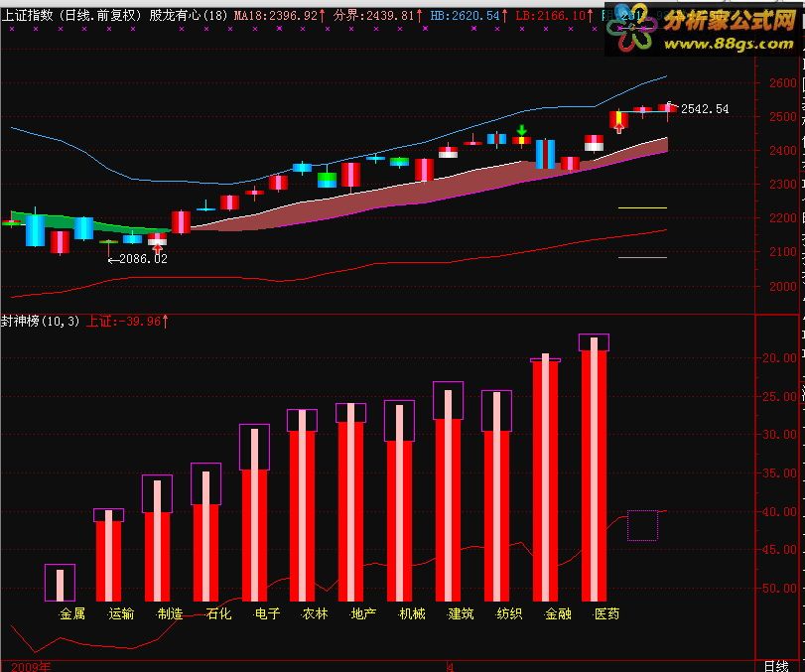The height and width of the screenshot is (672, 805).
Task: Click the 机械 sector label
Action: (x=412, y=614)
